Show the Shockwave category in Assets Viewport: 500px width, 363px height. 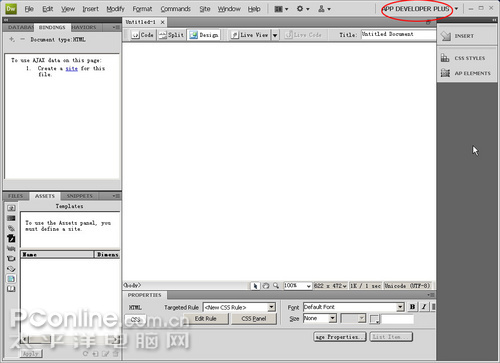(11, 248)
